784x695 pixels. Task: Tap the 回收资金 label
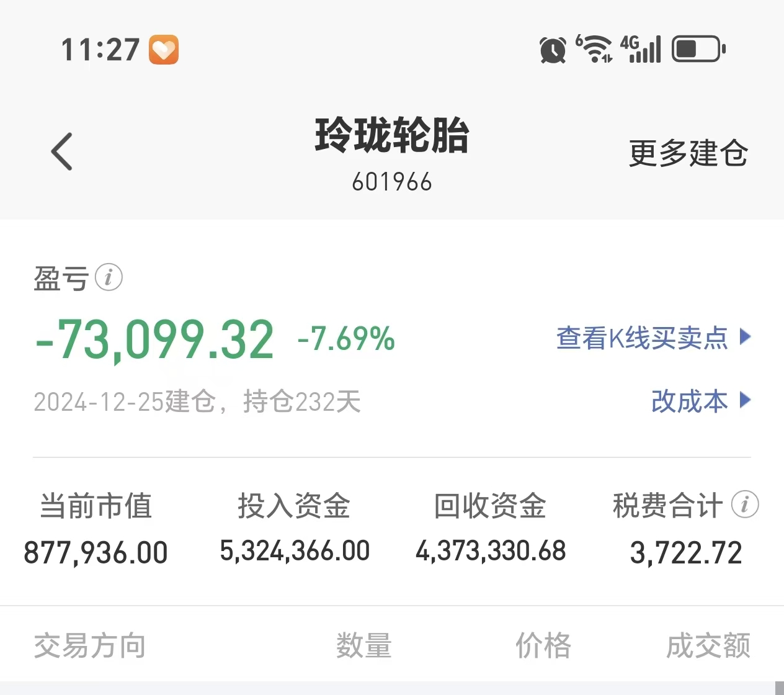click(490, 506)
